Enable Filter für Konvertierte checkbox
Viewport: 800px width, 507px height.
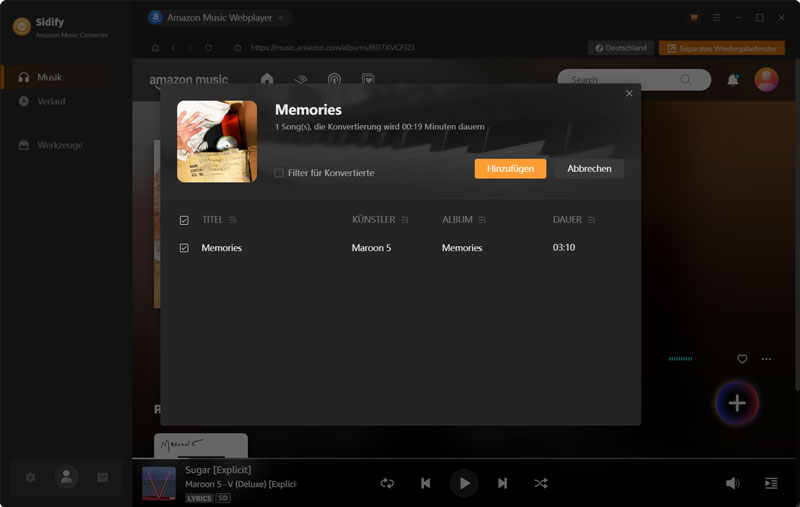click(x=280, y=173)
